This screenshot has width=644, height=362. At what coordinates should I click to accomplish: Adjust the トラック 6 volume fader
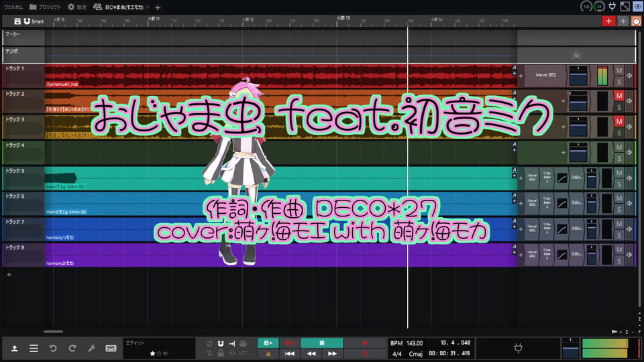(592, 204)
